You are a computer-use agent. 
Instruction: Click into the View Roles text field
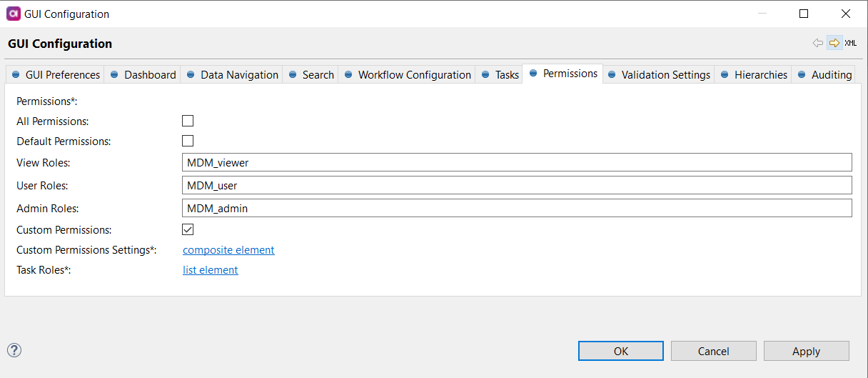click(517, 162)
